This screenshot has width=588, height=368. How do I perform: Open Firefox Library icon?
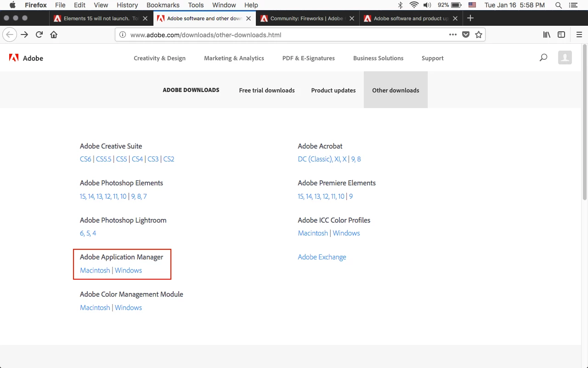click(x=547, y=34)
